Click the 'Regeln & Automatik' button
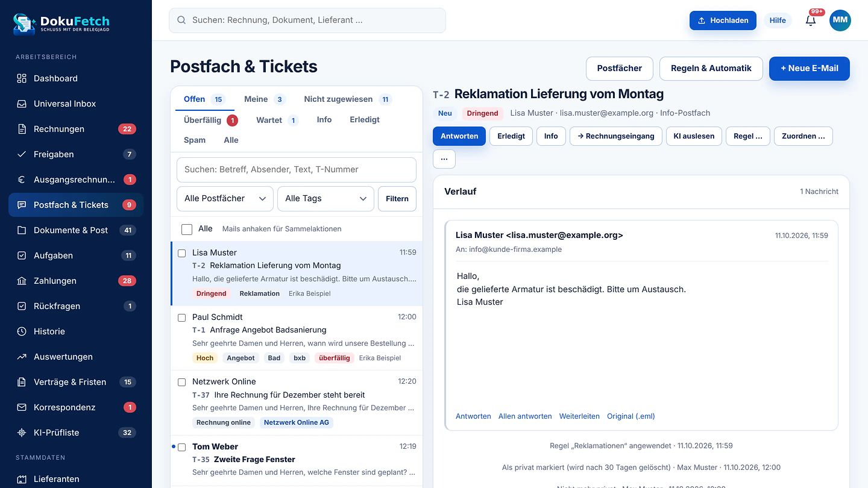Screen dimensions: 868x488 click(711, 69)
